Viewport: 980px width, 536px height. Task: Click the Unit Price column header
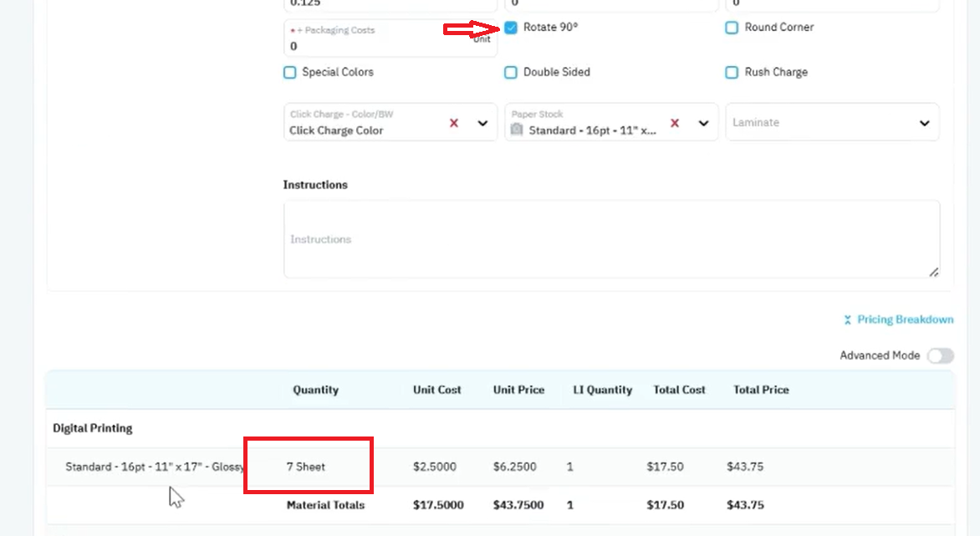pyautogui.click(x=518, y=390)
